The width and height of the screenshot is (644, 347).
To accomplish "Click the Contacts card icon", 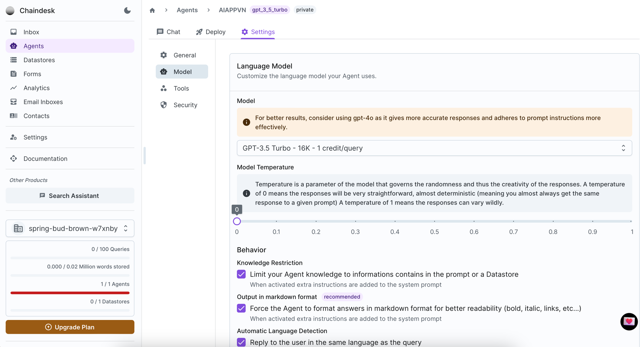I will pos(14,116).
